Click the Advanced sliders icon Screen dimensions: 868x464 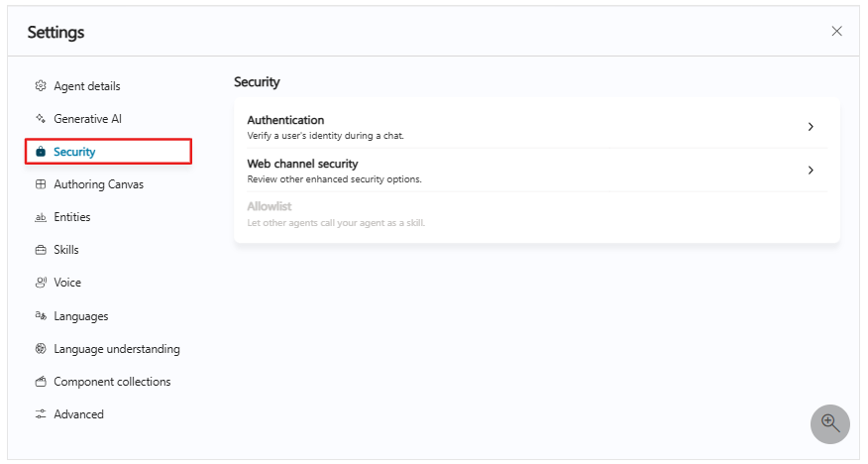pyautogui.click(x=41, y=414)
